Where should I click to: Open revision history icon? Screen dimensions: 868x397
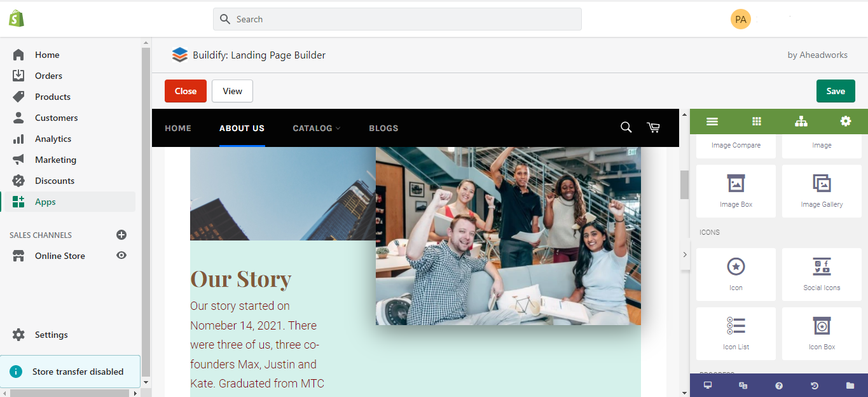coord(815,386)
